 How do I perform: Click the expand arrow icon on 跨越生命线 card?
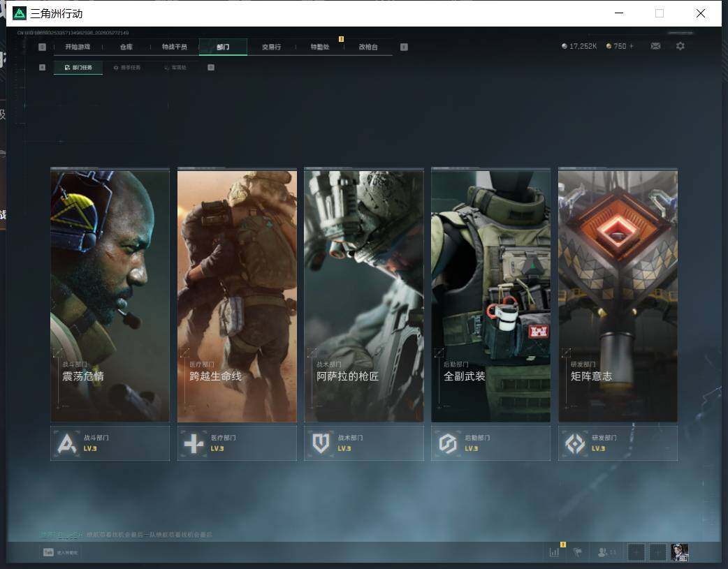coord(184,353)
